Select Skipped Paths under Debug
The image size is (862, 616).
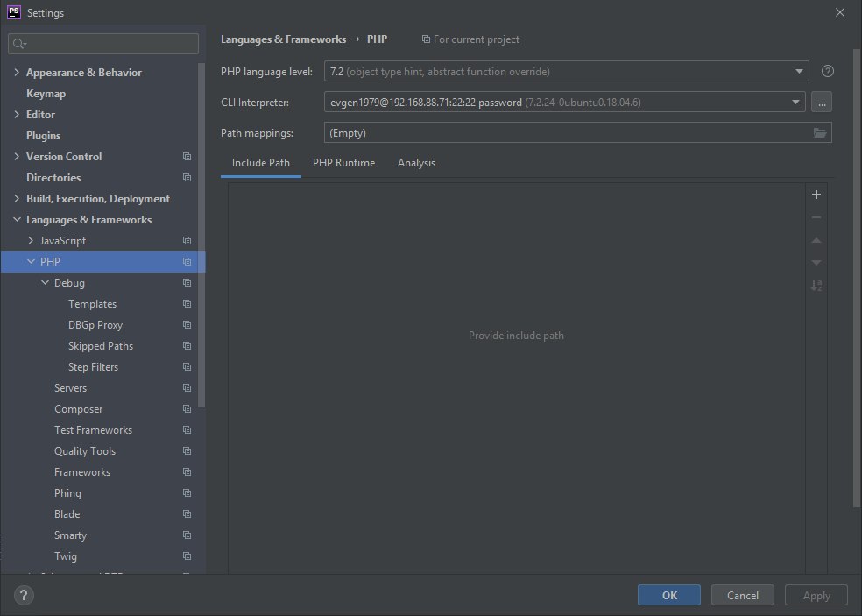[101, 346]
